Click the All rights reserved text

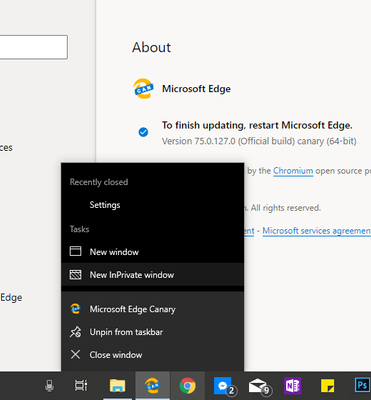coord(286,208)
